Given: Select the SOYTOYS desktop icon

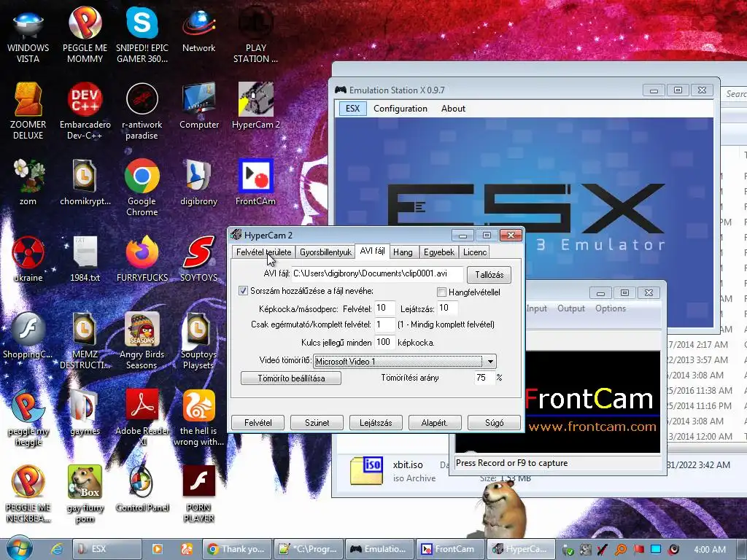Looking at the screenshot, I should point(198,260).
